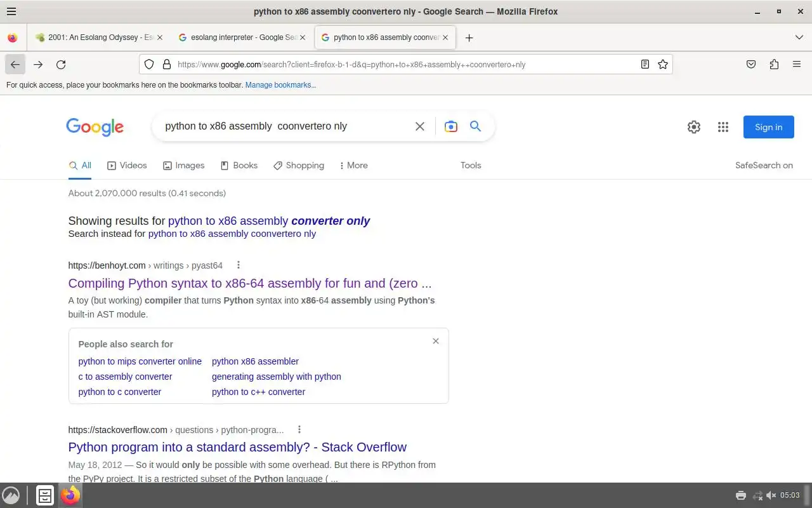This screenshot has width=812, height=508.
Task: Open Google Quick Settings gear
Action: point(694,127)
